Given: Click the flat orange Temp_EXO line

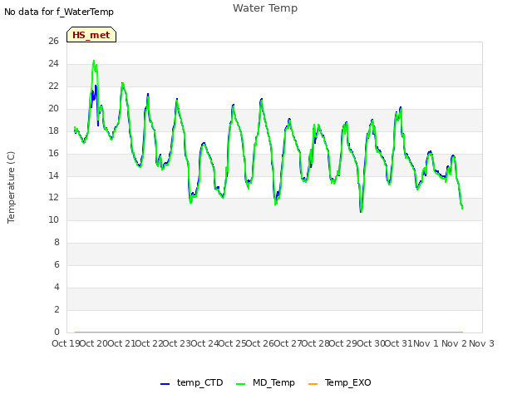Looking at the screenshot, I should pyautogui.click(x=268, y=332).
